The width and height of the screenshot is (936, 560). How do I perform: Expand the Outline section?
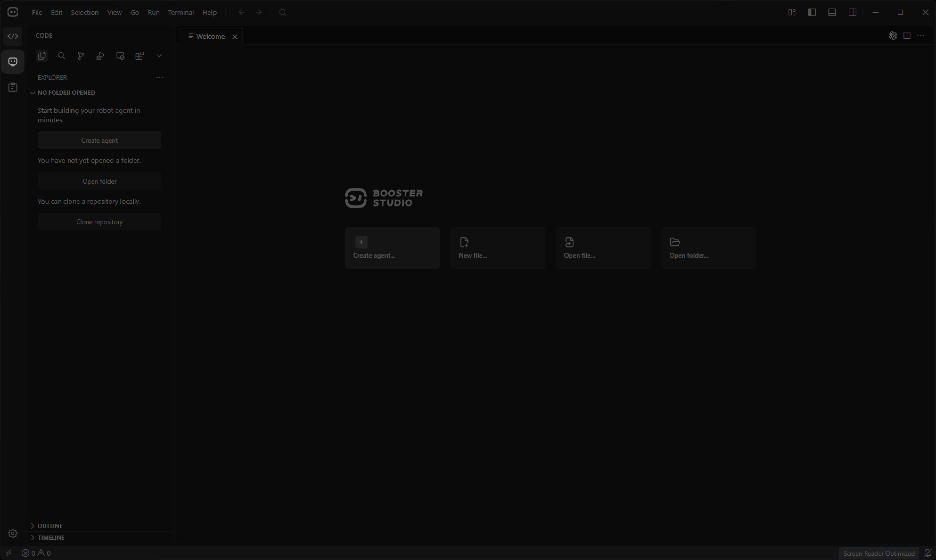click(x=50, y=526)
